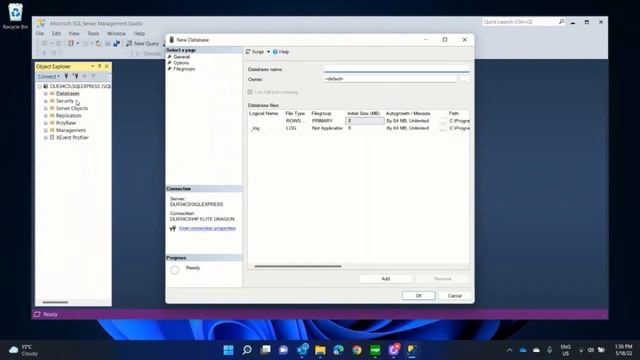Image resolution: width=640 pixels, height=360 pixels.
Task: Close the Object Explorer panel
Action: pyautogui.click(x=107, y=66)
